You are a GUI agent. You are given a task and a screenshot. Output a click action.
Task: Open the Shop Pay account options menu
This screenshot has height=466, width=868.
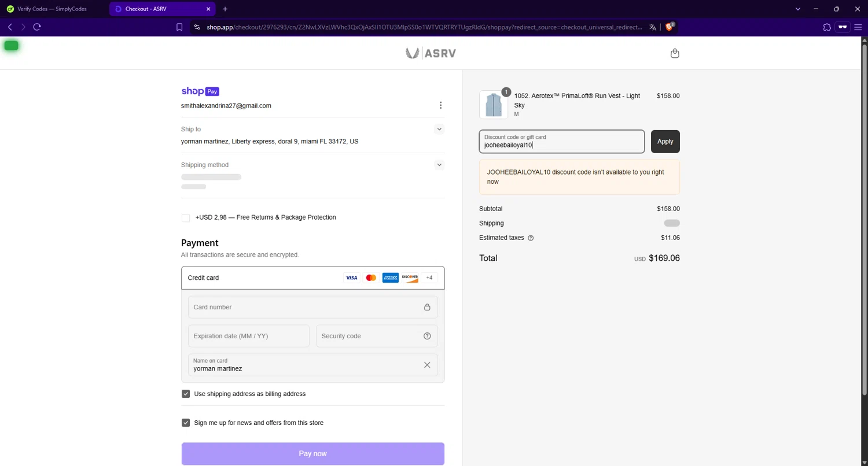[x=440, y=105]
